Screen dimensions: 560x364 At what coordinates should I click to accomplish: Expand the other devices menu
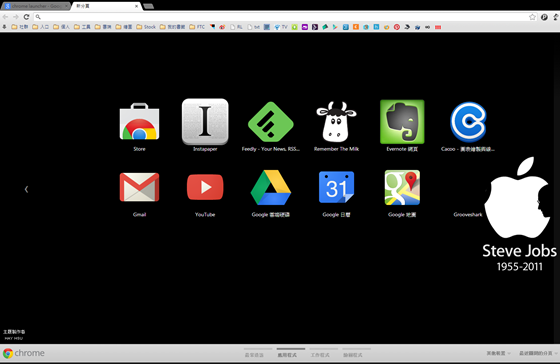tap(499, 353)
